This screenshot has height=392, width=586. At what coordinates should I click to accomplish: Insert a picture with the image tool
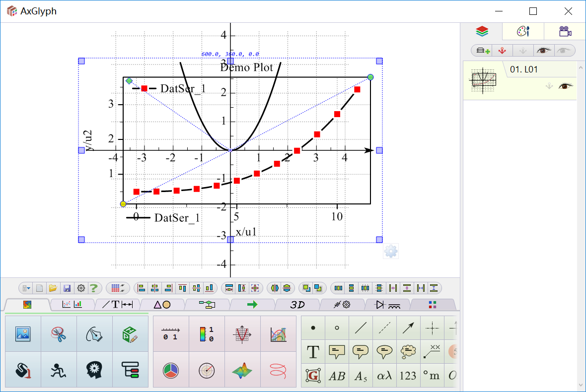[x=23, y=334]
